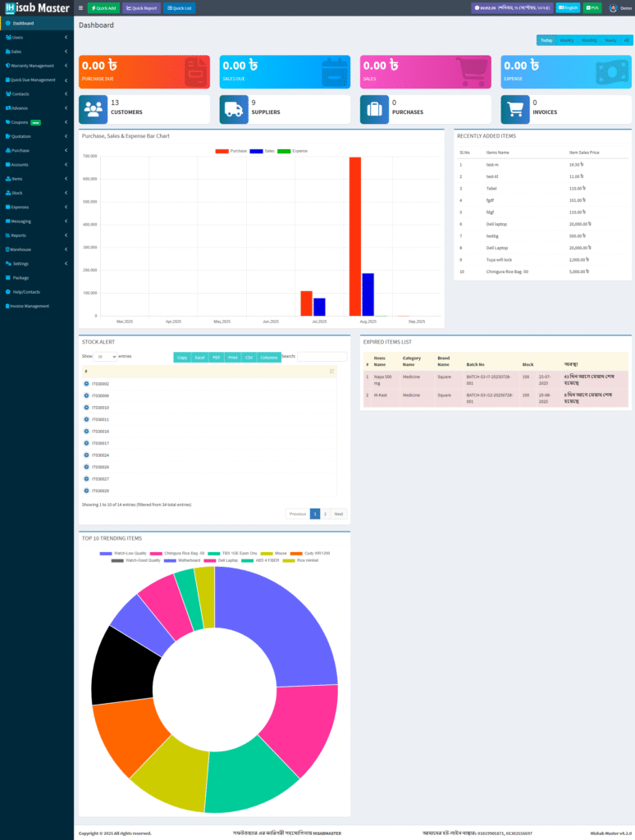
Task: Click the Suppliers truck icon tile
Action: point(234,109)
